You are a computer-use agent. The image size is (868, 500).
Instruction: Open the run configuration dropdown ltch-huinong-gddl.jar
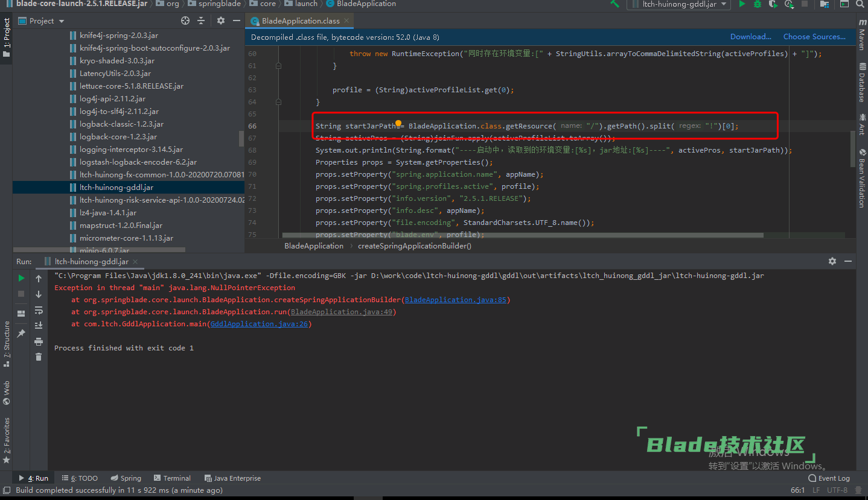tap(679, 4)
